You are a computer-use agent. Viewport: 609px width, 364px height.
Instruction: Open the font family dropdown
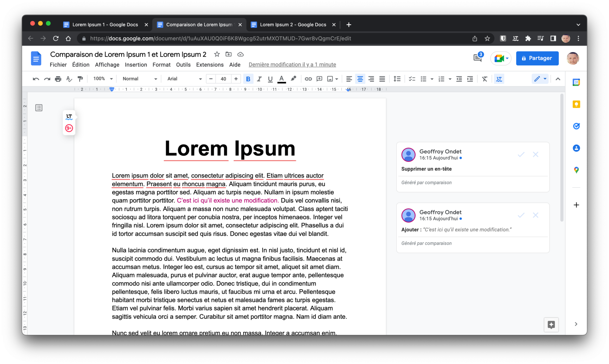click(x=184, y=79)
